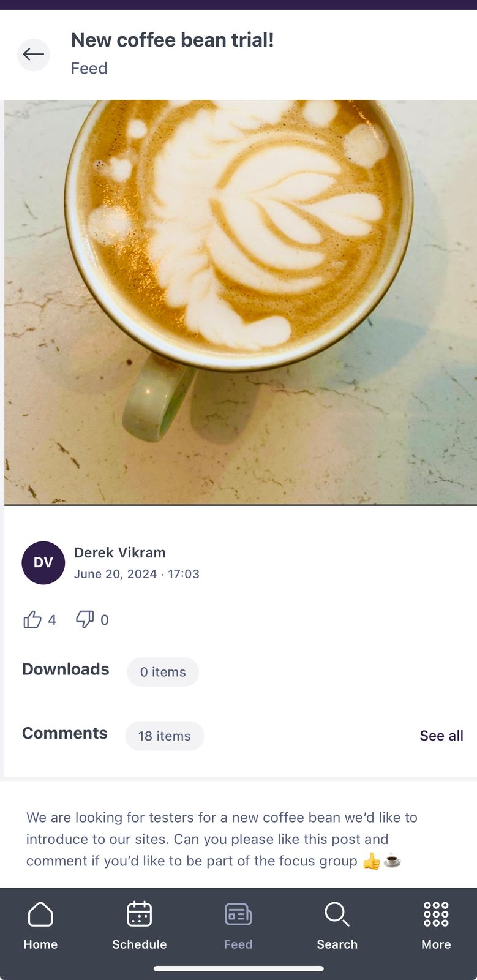
Task: Open the latte art photo
Action: click(x=241, y=303)
